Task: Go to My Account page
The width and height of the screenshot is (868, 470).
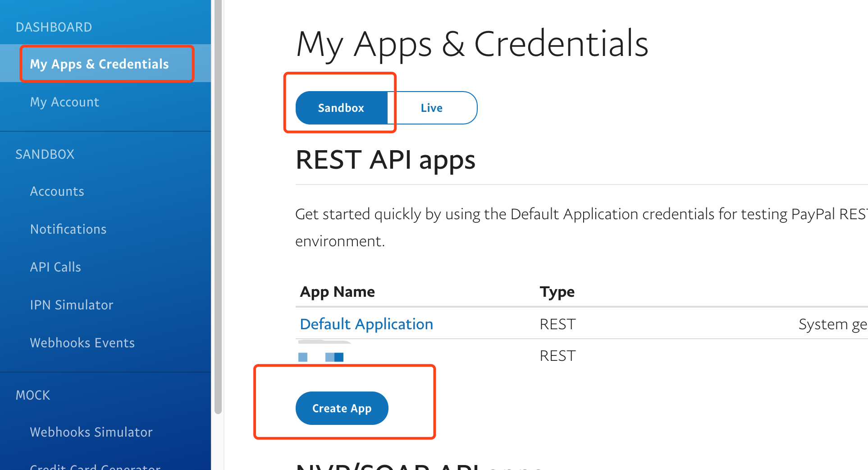Action: (x=64, y=102)
